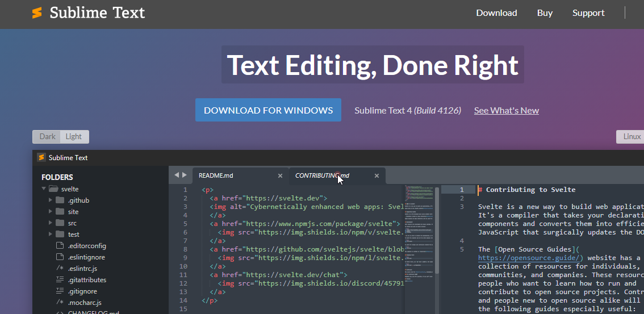Click the test folder icon
The image size is (644, 314).
60,235
